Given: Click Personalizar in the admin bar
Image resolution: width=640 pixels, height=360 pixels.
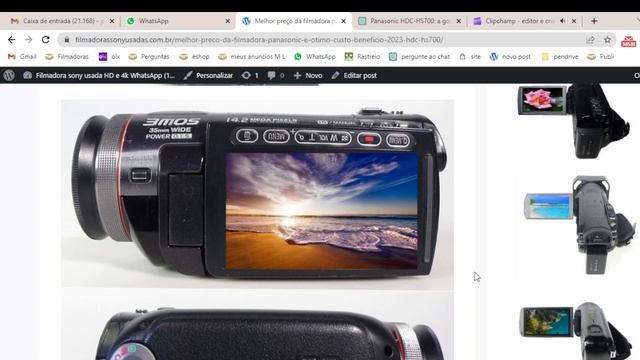Looking at the screenshot, I should 208,75.
